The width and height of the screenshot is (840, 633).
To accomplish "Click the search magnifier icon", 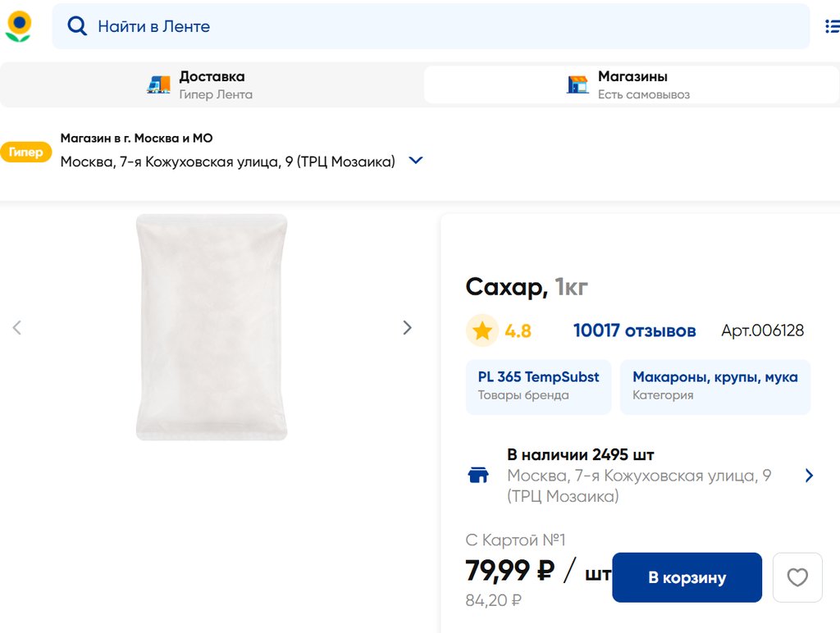I will (x=77, y=26).
